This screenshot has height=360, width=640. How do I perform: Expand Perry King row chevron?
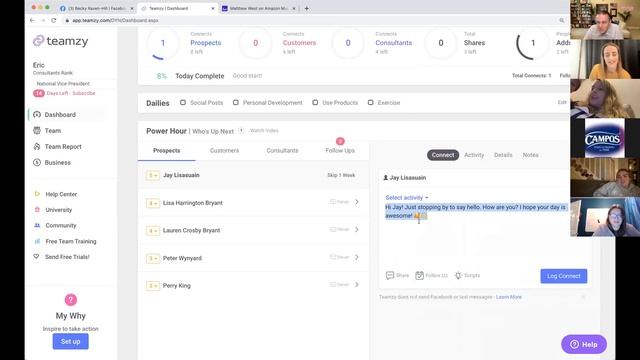[x=357, y=284]
